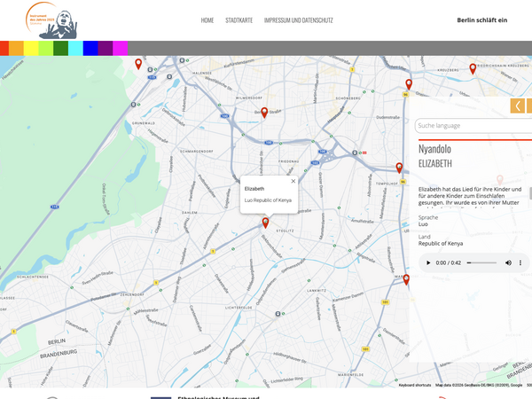Adjust the audio progress slider

[x=481, y=262]
